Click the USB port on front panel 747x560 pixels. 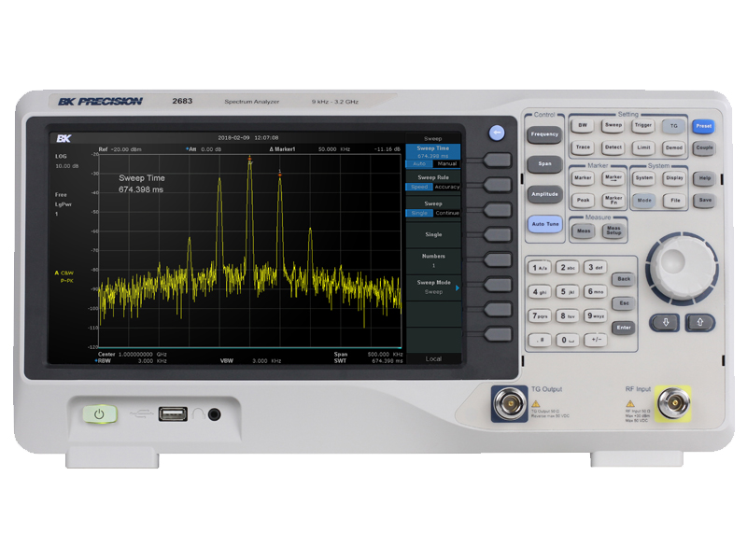pyautogui.click(x=172, y=413)
